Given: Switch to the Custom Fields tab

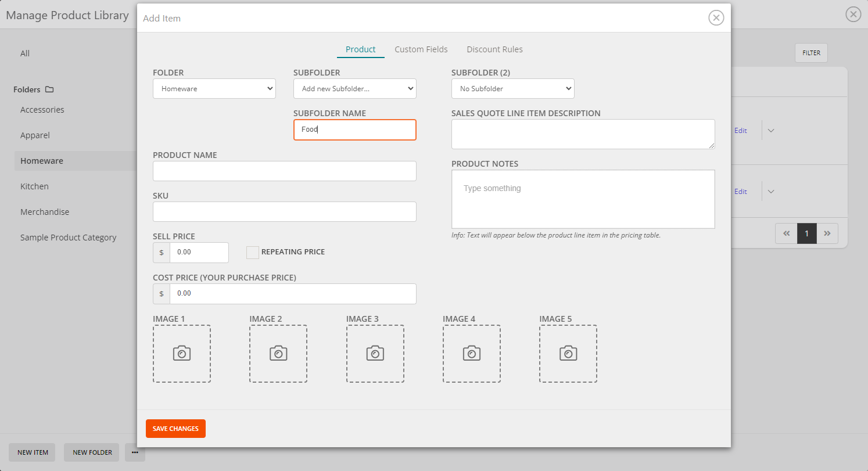Looking at the screenshot, I should click(x=421, y=49).
